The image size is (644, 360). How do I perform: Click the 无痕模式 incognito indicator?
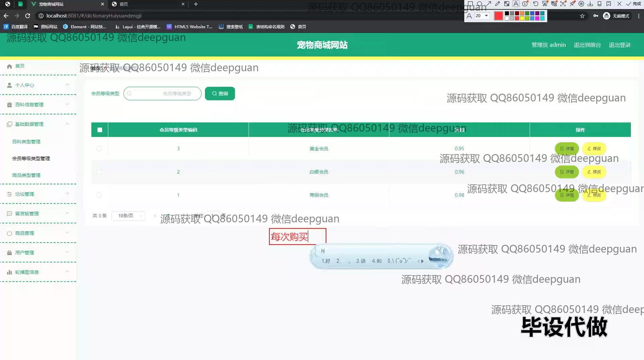pyautogui.click(x=616, y=16)
